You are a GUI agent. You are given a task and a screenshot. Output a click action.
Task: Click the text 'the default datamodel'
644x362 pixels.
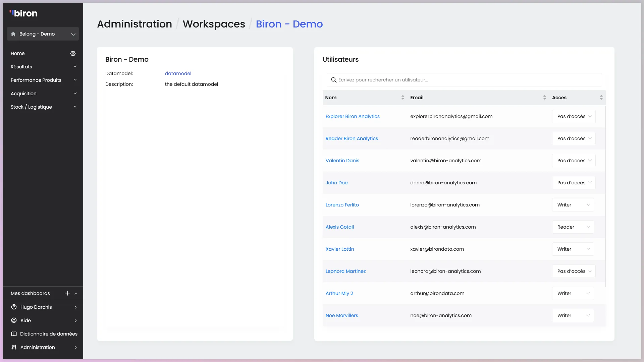pos(191,84)
